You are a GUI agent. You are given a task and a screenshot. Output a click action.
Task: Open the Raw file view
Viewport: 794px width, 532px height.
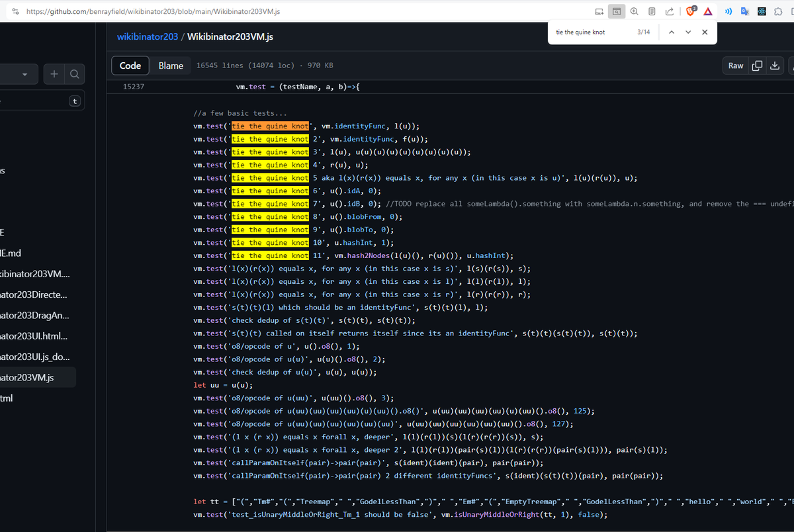point(736,66)
